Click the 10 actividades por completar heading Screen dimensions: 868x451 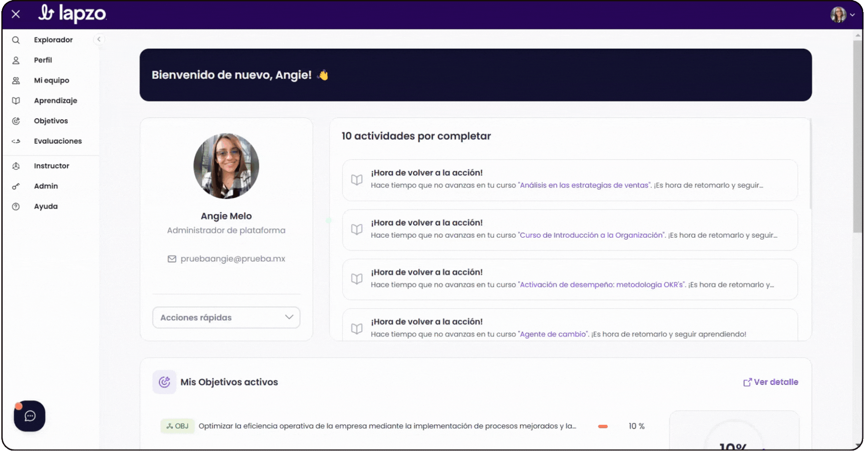coord(416,136)
